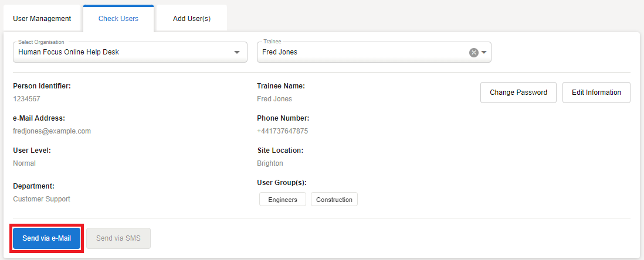Select the Construction user group chip

point(334,200)
